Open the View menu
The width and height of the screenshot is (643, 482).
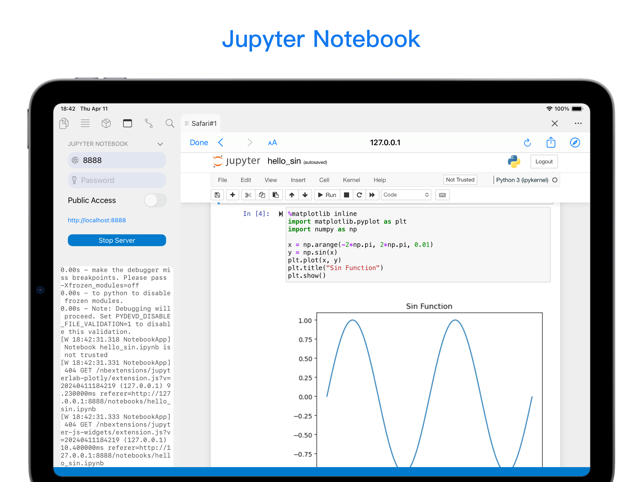[271, 180]
